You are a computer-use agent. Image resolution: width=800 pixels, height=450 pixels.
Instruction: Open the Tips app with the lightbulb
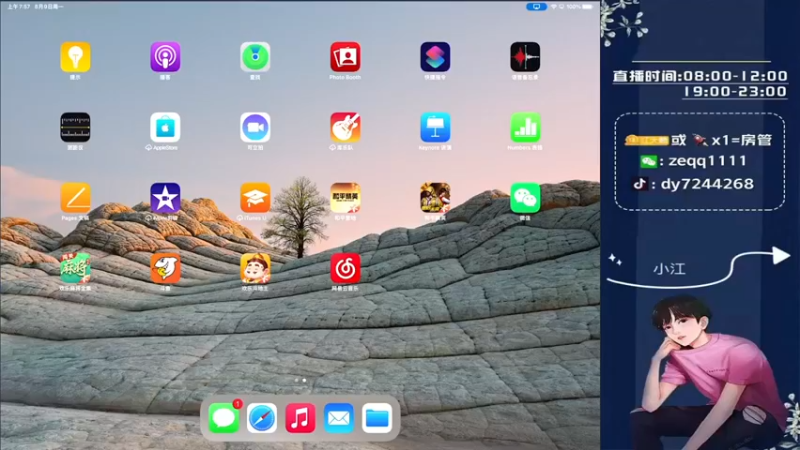76,57
